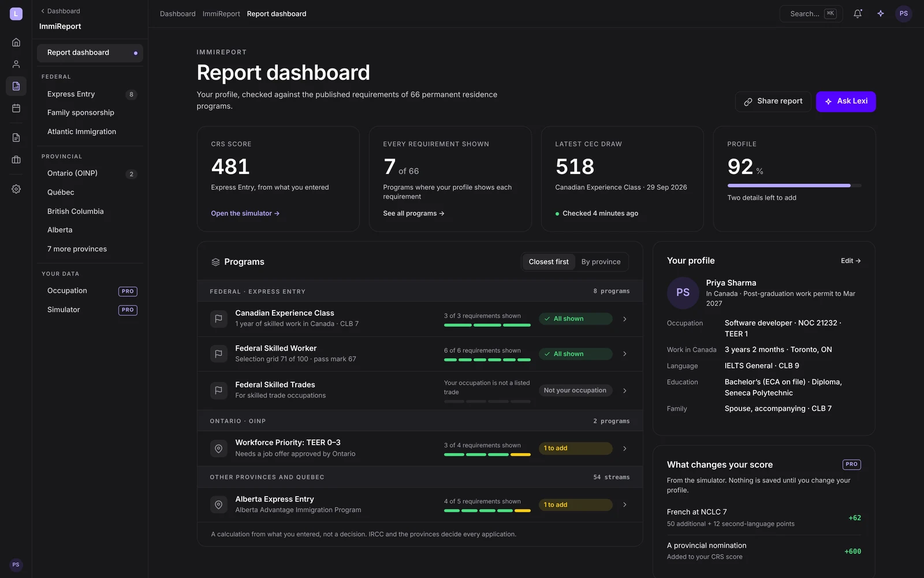Click the profile completion progress bar
The width and height of the screenshot is (924, 578).
pos(794,186)
